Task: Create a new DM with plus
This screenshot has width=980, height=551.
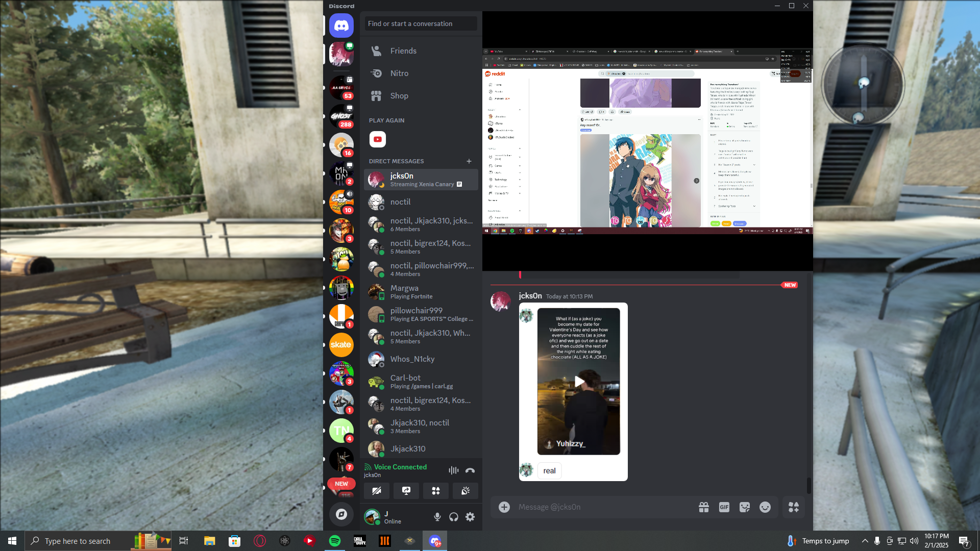Action: click(469, 161)
